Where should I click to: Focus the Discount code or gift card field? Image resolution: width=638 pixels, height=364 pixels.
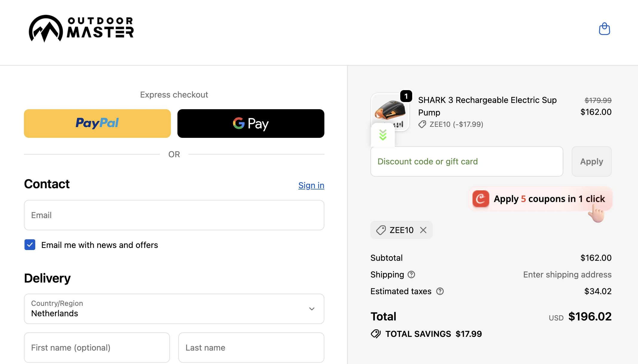(467, 161)
